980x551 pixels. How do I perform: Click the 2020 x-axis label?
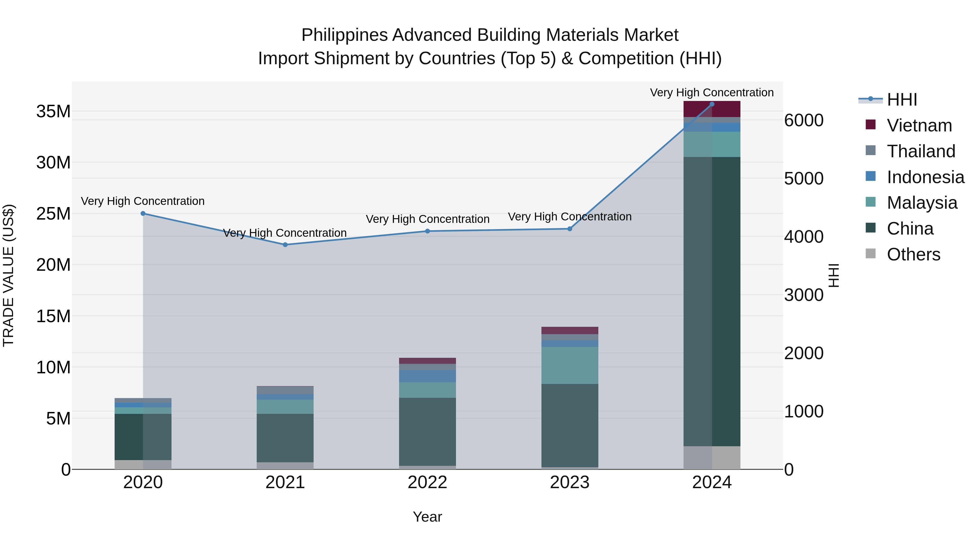143,482
